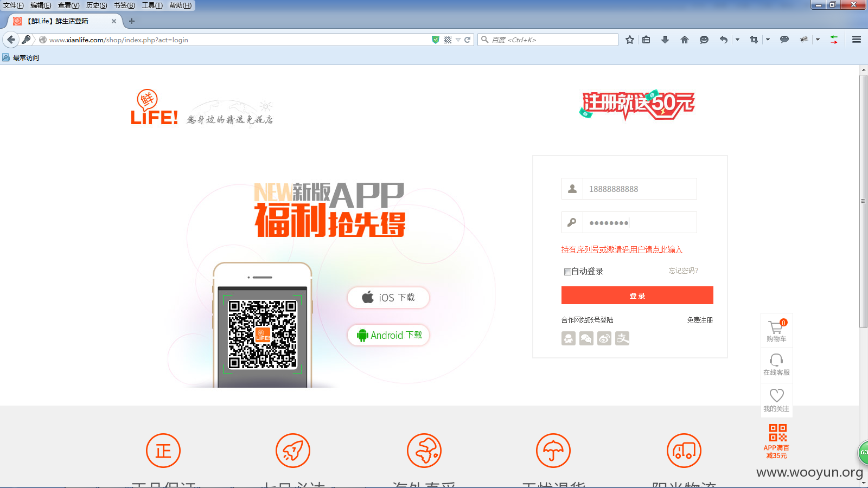Click the dark speech bubble toolbar icon
868x488 pixels.
(784, 40)
